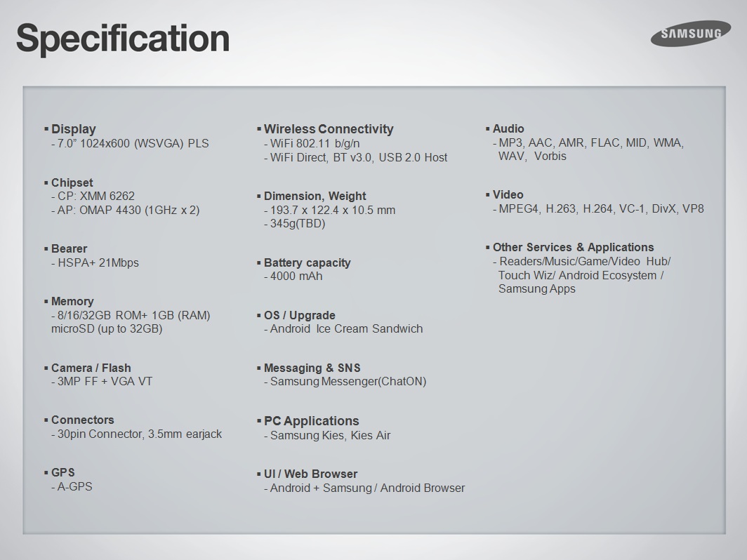747x560 pixels.
Task: Select the line 'MP3, AAC, AMR, FLAC, MID, WMA,'
Action: pos(591,143)
